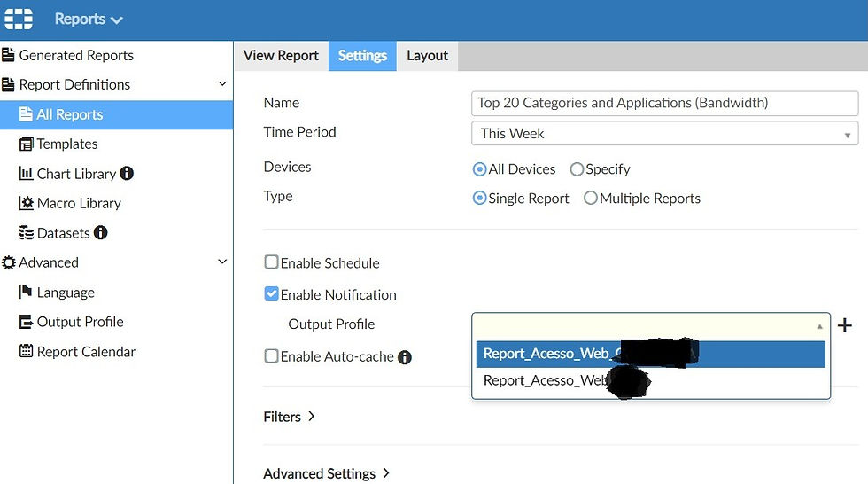The image size is (868, 484).
Task: Click the Generated Reports icon
Action: (8, 55)
